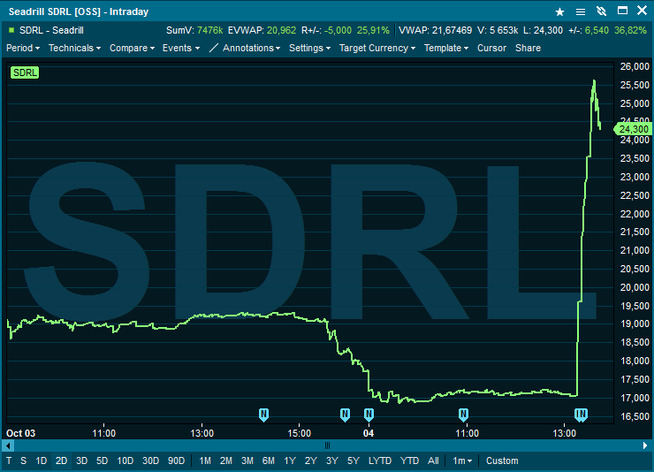Click the unlink window icon

(x=601, y=11)
